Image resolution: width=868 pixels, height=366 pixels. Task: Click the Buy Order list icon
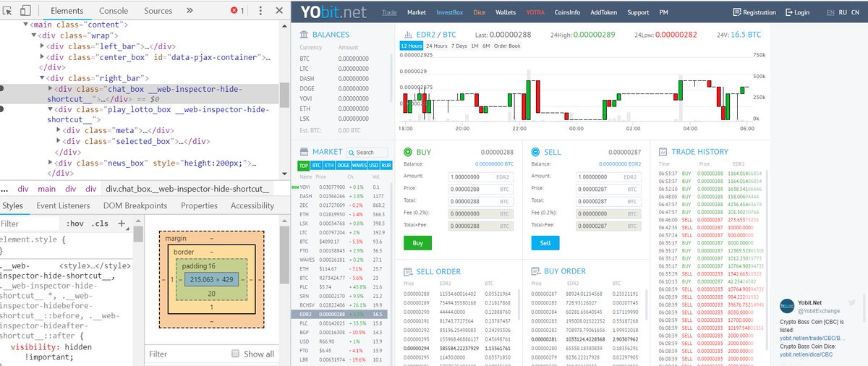pyautogui.click(x=535, y=271)
